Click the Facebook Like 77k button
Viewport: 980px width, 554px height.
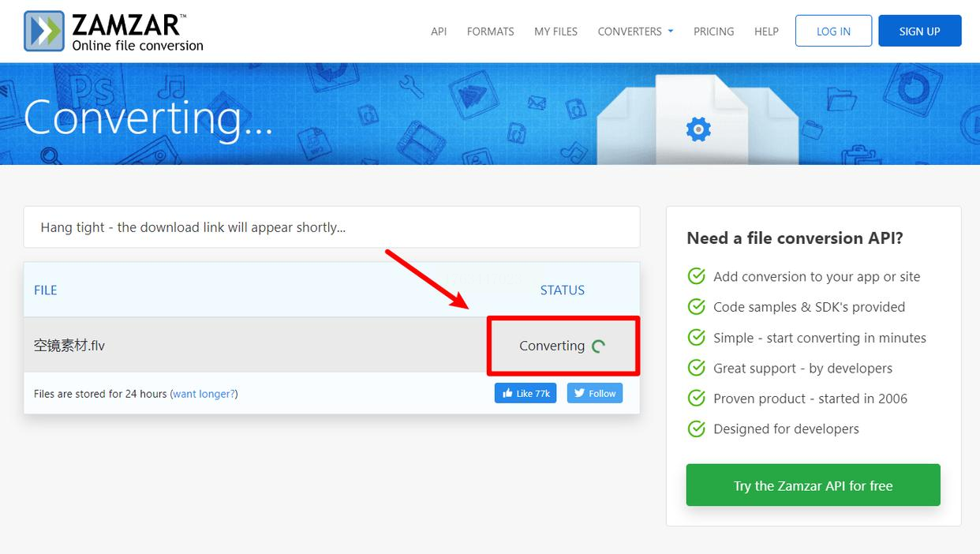(526, 393)
